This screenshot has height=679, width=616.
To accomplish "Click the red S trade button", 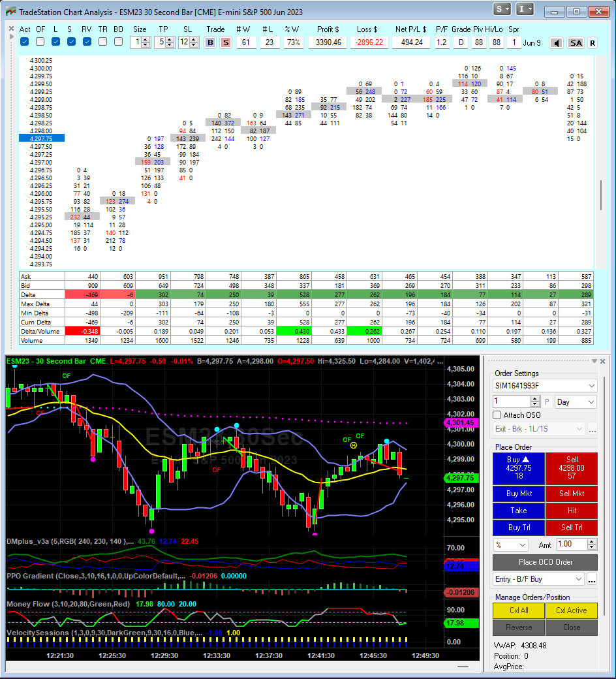I will [x=226, y=42].
